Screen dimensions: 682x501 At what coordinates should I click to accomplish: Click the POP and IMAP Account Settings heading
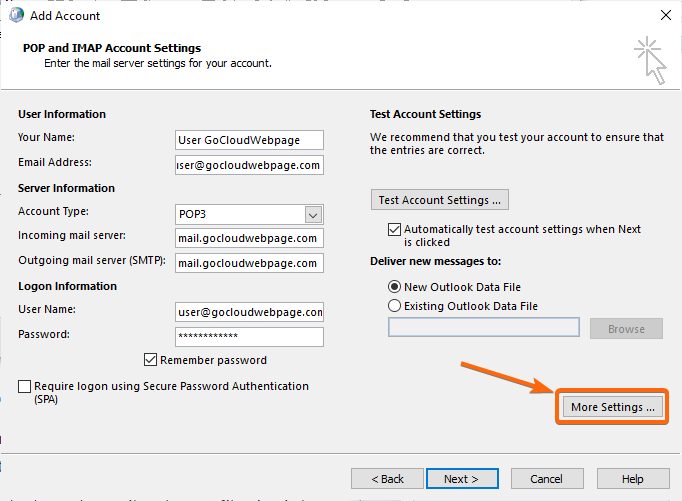point(112,48)
